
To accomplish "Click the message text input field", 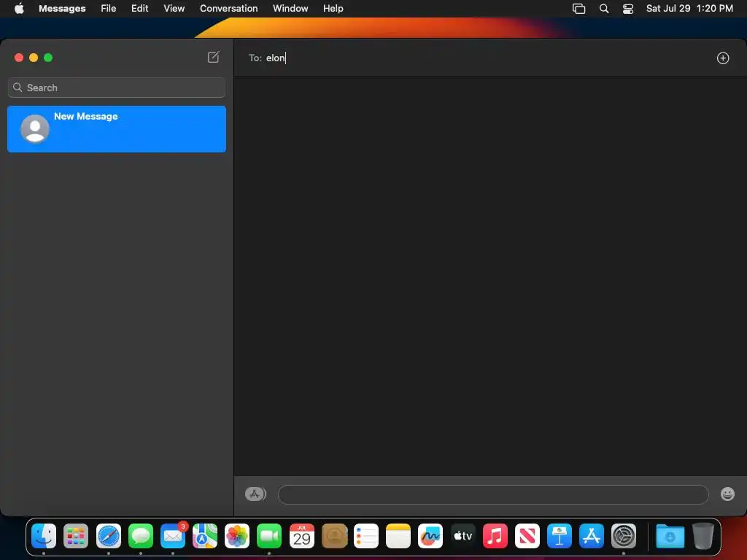I will (493, 494).
